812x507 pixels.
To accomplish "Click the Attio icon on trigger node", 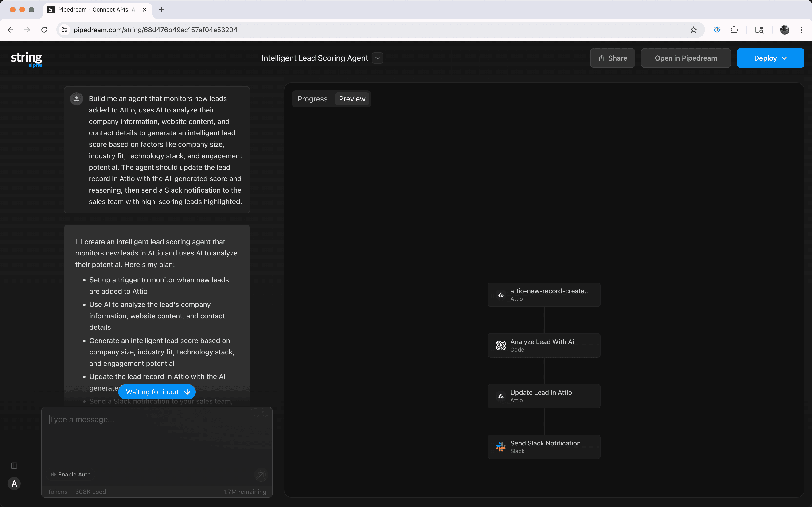I will click(501, 295).
